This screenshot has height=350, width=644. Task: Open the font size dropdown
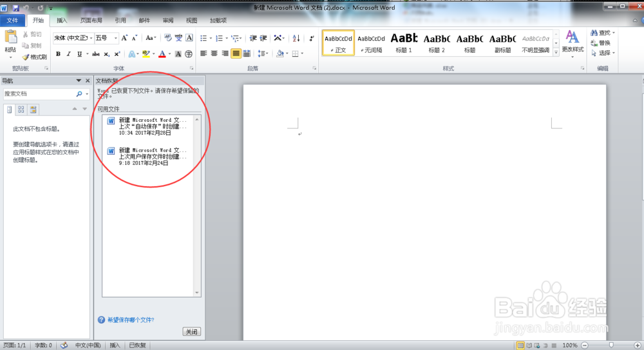tap(115, 38)
